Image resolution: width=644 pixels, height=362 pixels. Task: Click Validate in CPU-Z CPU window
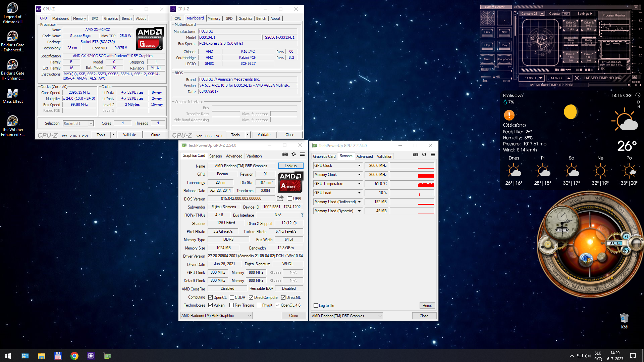129,135
